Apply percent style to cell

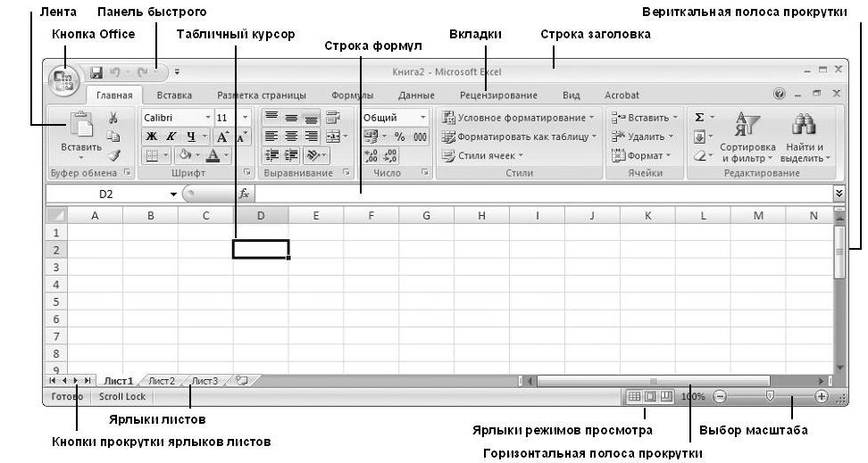pos(400,136)
